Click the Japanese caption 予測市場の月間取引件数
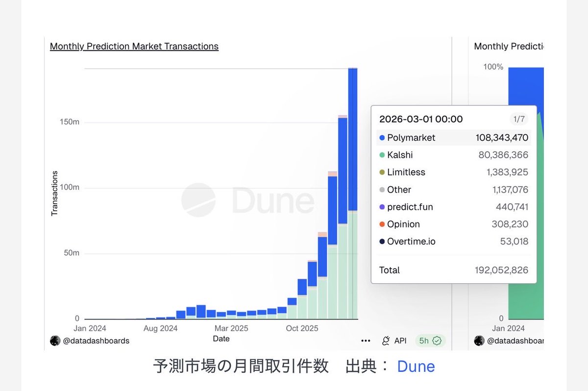This screenshot has width=588, height=391. (241, 367)
